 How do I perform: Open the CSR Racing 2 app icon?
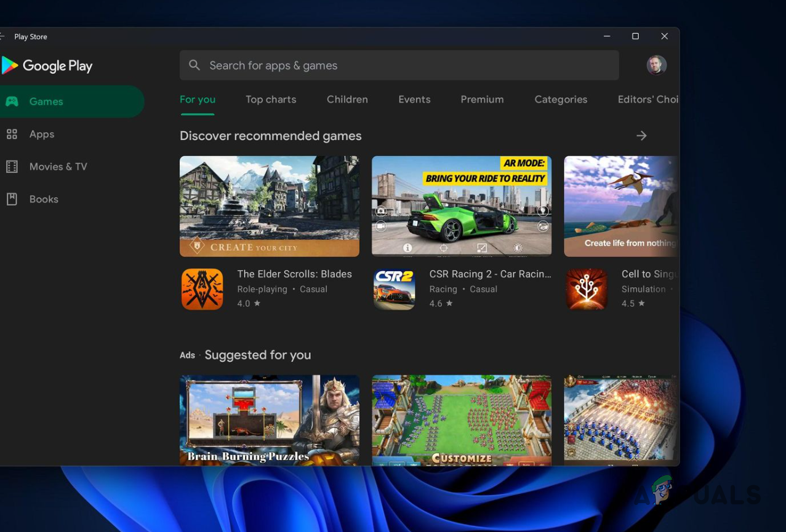[x=394, y=288]
